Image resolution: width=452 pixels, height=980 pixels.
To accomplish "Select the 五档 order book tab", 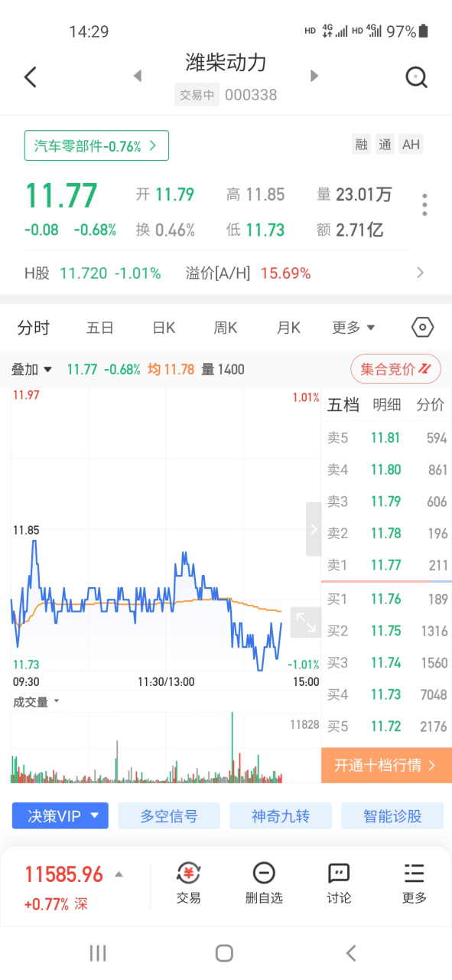I will pos(343,405).
